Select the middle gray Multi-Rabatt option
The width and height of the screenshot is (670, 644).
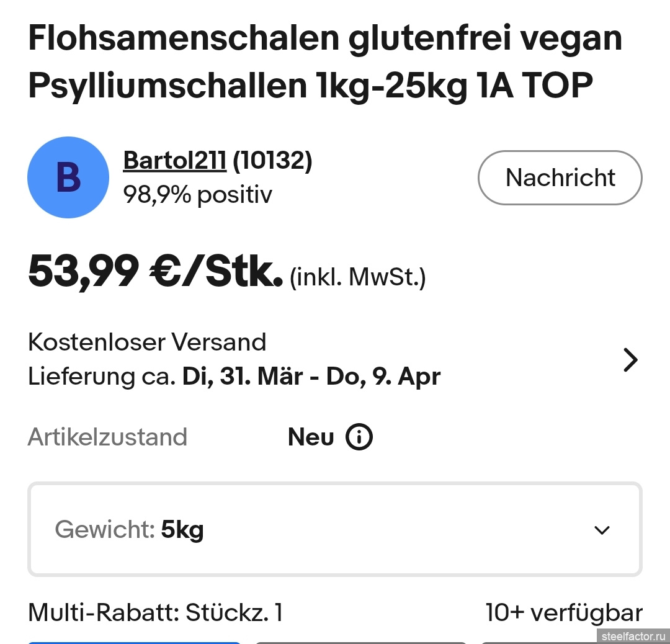pyautogui.click(x=361, y=642)
